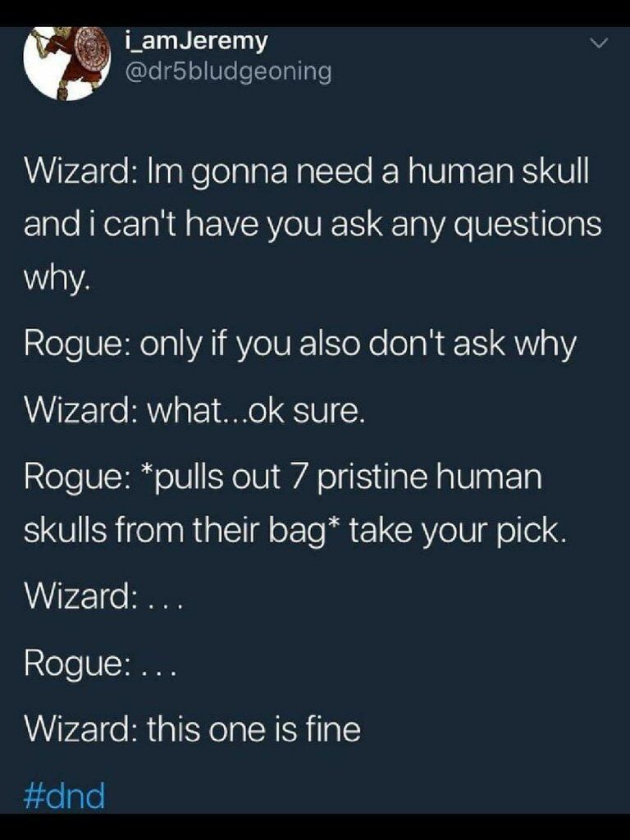Open the tweet options chevron menu
Viewport: 630px width, 840px height.
point(598,43)
